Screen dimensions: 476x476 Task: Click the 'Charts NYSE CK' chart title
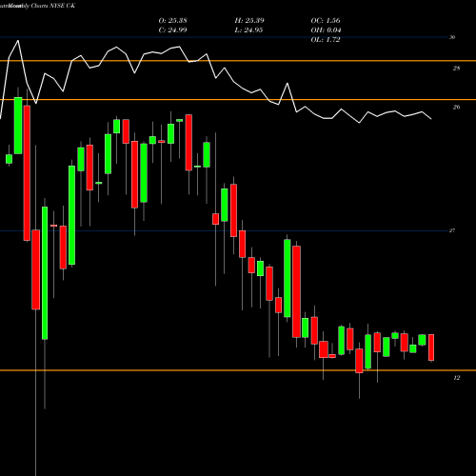point(53,6)
